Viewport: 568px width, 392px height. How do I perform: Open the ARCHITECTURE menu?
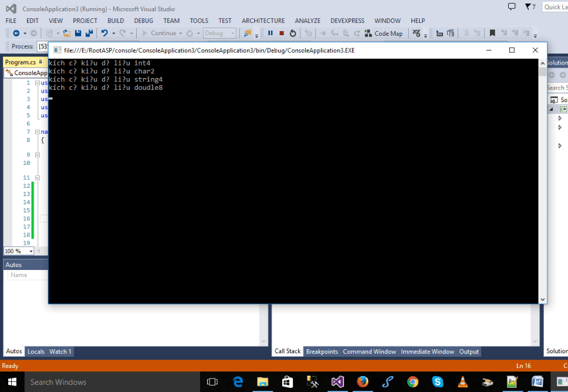(263, 21)
